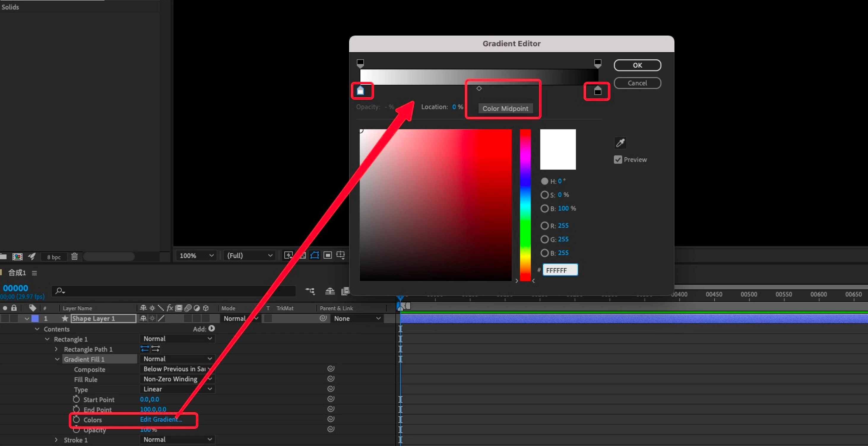Select the black color stop on gradient bar
The width and height of the screenshot is (868, 446).
coord(598,91)
